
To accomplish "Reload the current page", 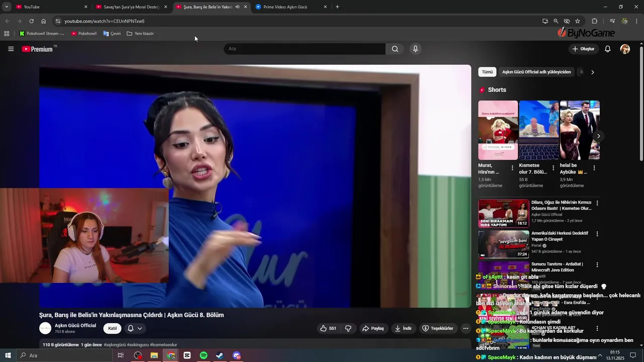I will [x=31, y=21].
